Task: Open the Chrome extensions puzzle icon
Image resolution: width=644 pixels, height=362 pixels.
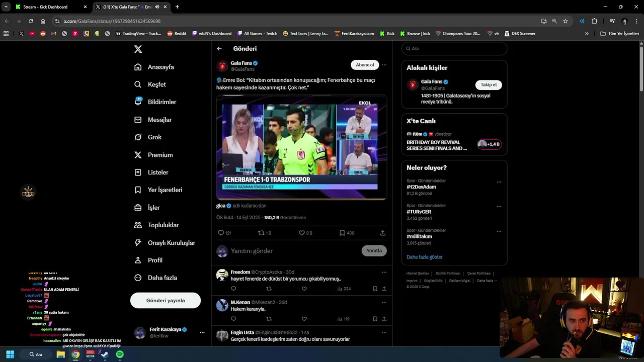Action: [x=595, y=21]
